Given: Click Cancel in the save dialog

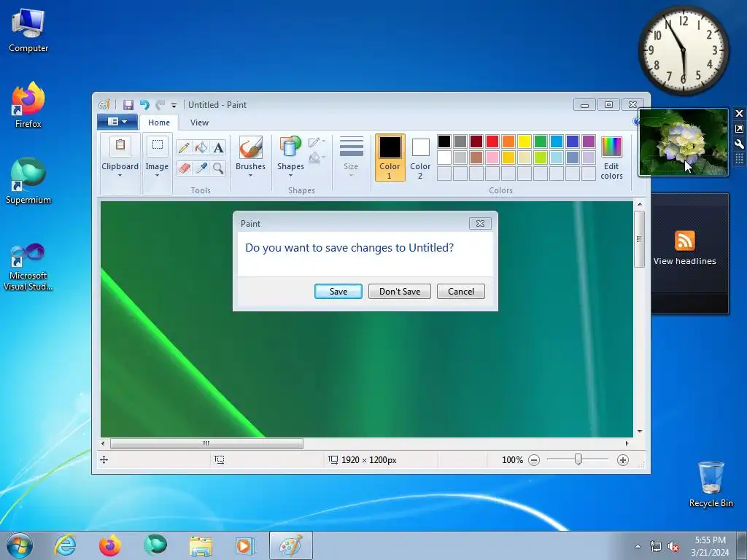Looking at the screenshot, I should [461, 292].
